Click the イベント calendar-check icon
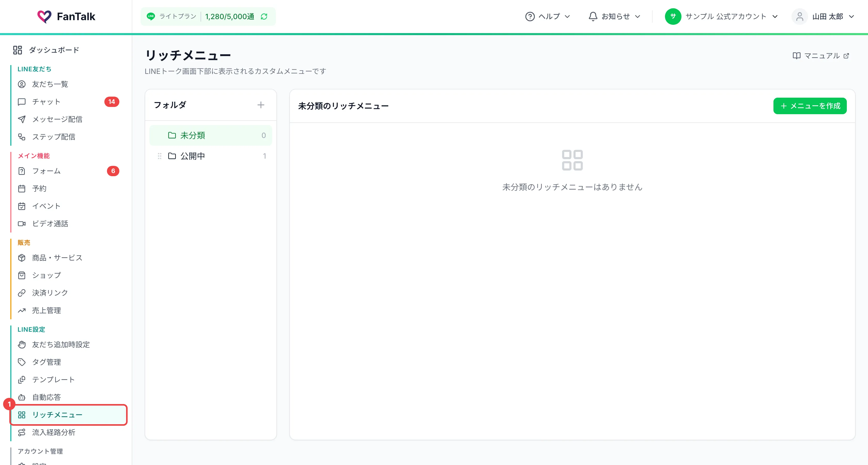The image size is (868, 465). [x=21, y=206]
